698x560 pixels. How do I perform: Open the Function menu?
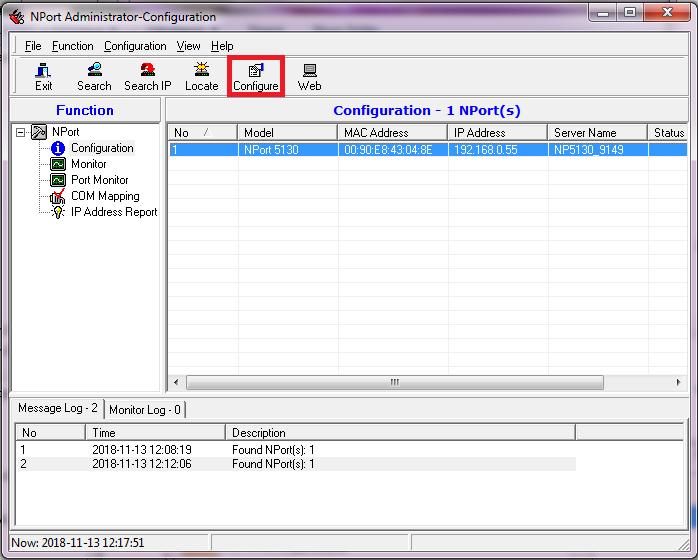point(73,46)
